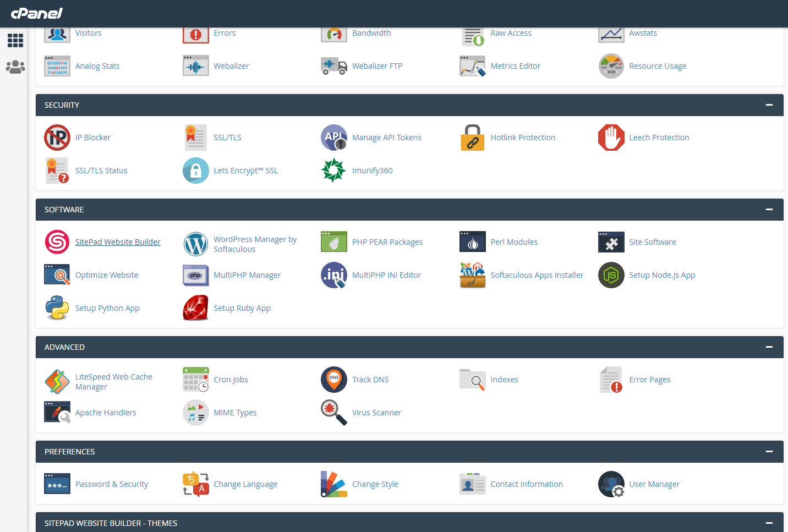Click the Error Pages link
The image size is (788, 532).
(650, 380)
